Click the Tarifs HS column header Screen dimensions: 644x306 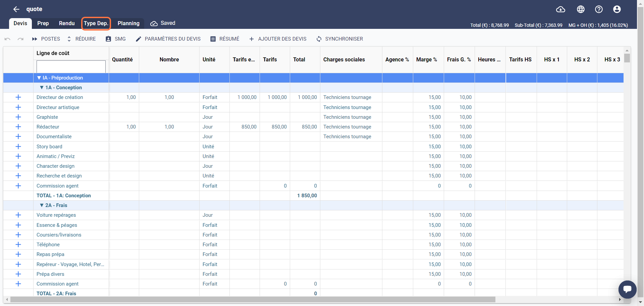(521, 60)
